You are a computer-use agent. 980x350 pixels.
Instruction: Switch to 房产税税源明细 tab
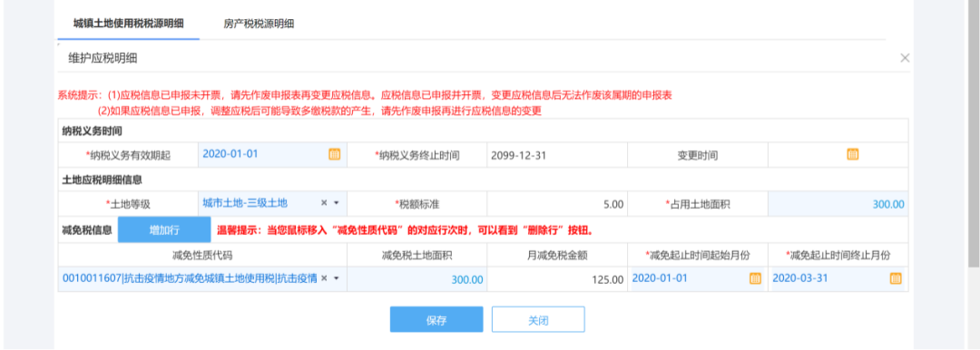(259, 24)
